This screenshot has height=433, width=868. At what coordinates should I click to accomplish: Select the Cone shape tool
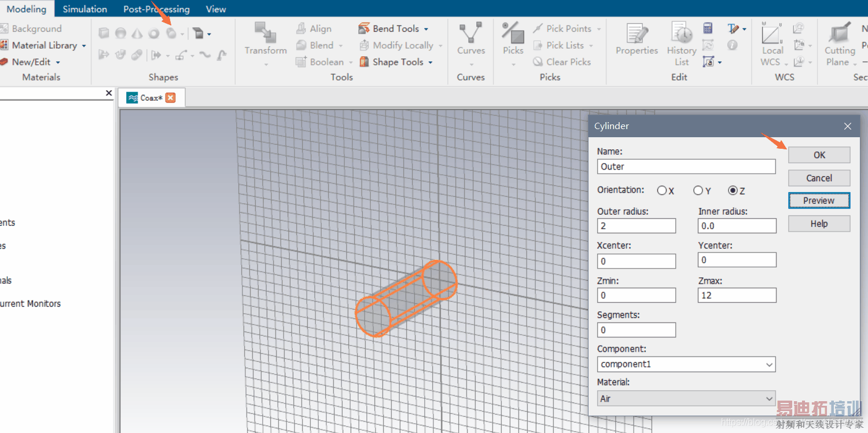coord(137,34)
